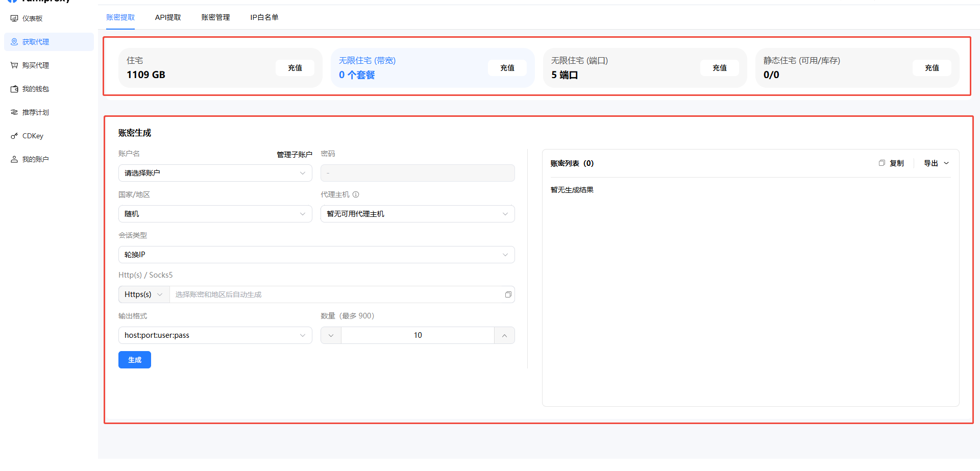Open the 请选择账户 account dropdown

pyautogui.click(x=215, y=173)
